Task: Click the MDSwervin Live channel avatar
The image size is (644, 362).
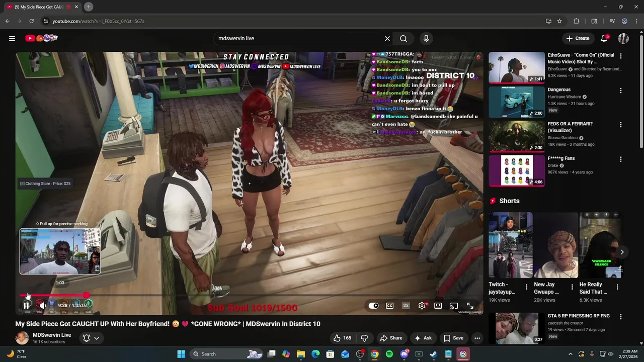Action: (22, 338)
